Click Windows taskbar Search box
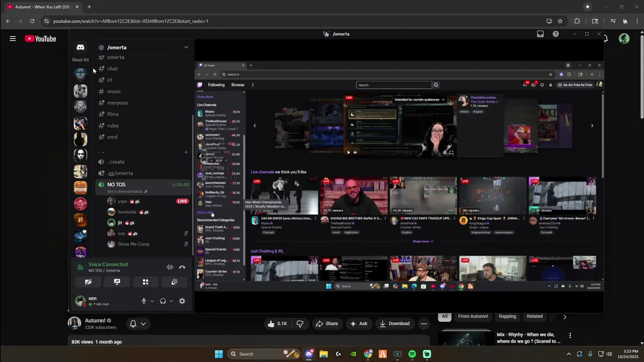Screen dimensions: 644x362 [265, 354]
